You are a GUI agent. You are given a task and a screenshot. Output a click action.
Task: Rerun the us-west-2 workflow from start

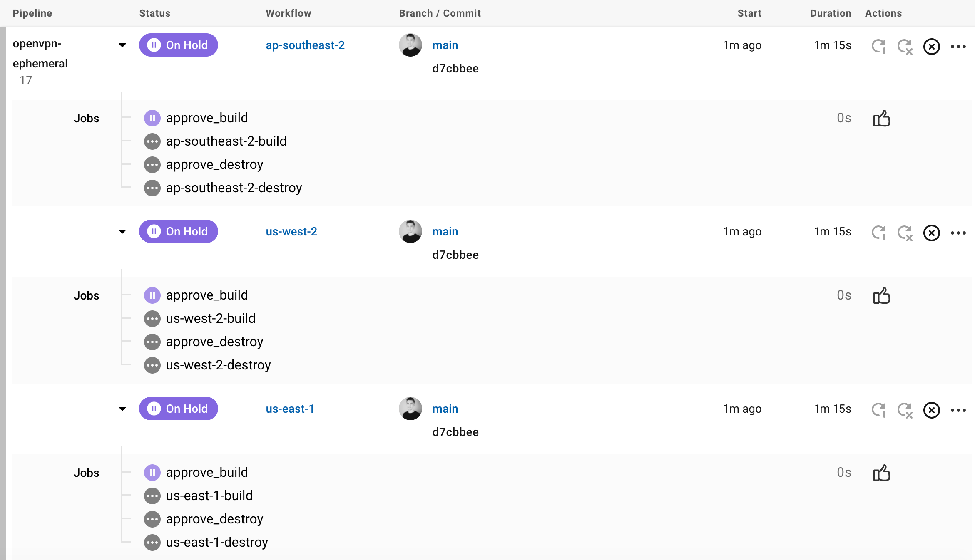pos(879,233)
